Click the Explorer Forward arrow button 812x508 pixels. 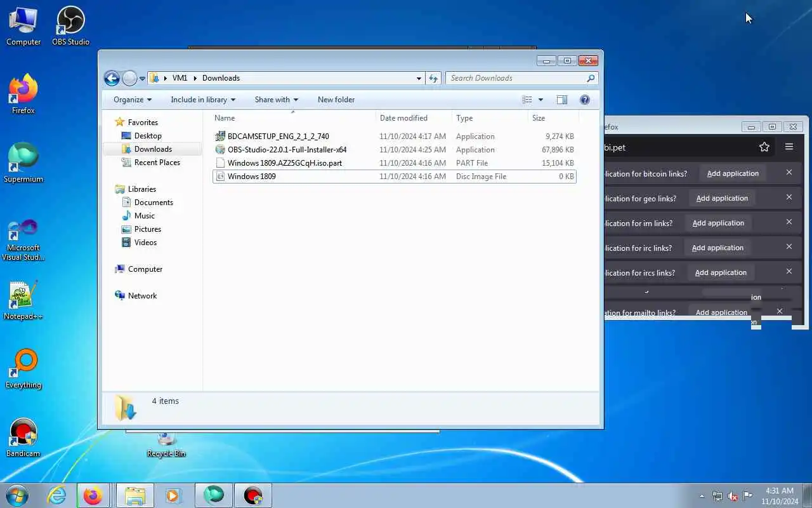(129, 78)
